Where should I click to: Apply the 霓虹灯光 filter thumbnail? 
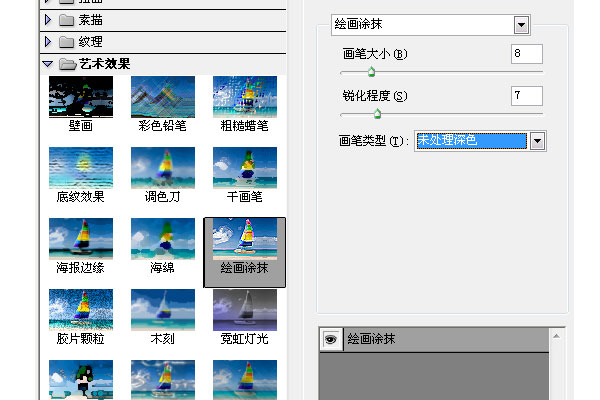(245, 310)
